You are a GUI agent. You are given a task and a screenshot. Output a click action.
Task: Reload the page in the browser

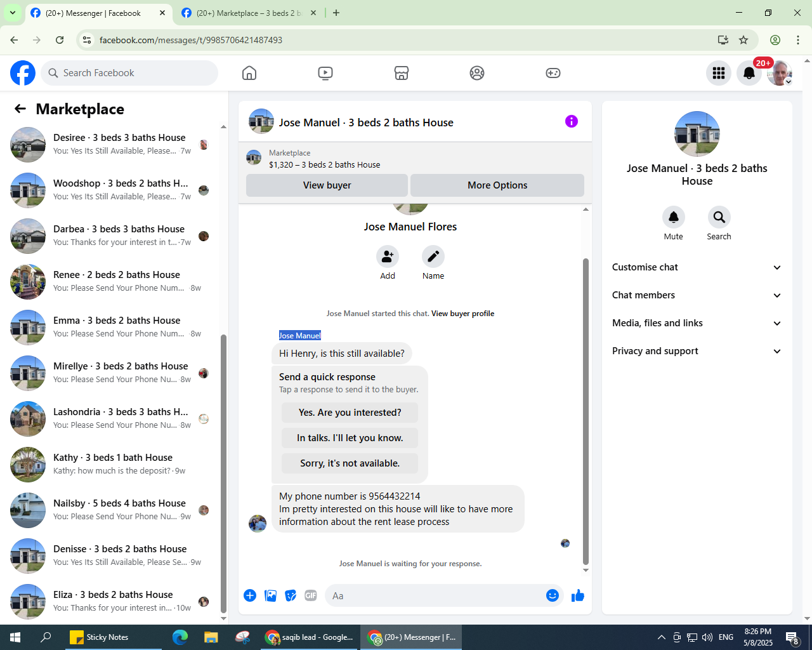point(60,40)
